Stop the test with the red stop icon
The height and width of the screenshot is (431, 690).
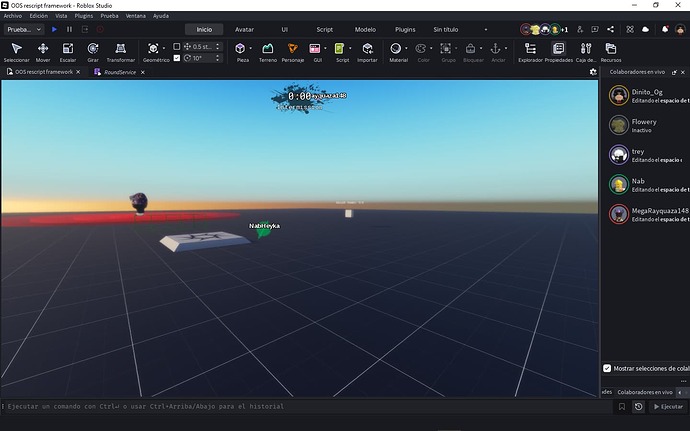[x=100, y=29]
